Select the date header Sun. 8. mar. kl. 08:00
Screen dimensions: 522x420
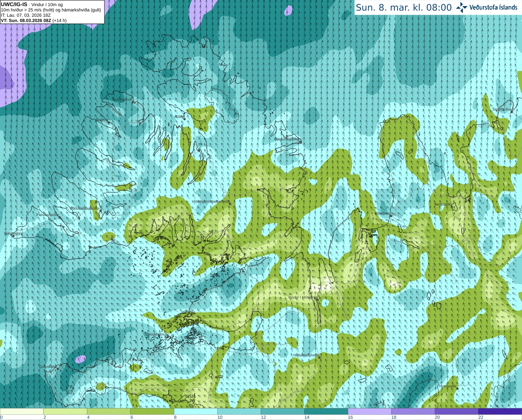404,7
